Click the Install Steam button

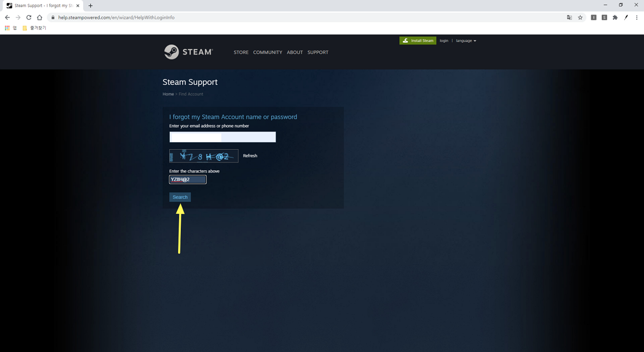point(417,40)
